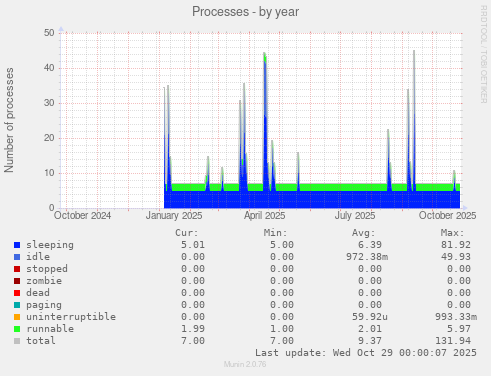The width and height of the screenshot is (491, 376).
Task: Click runnable minimum value 1.00
Action: pos(282,329)
